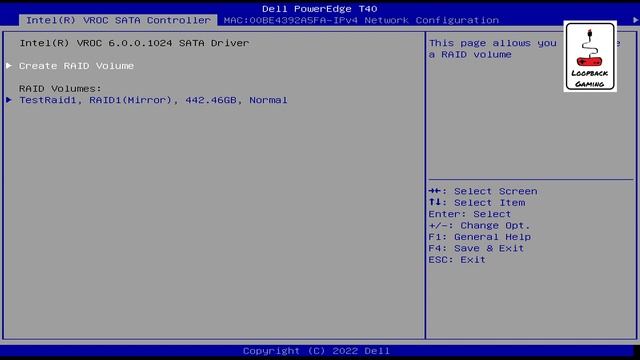
Task: Click the Select Screen key hint
Action: point(483,191)
